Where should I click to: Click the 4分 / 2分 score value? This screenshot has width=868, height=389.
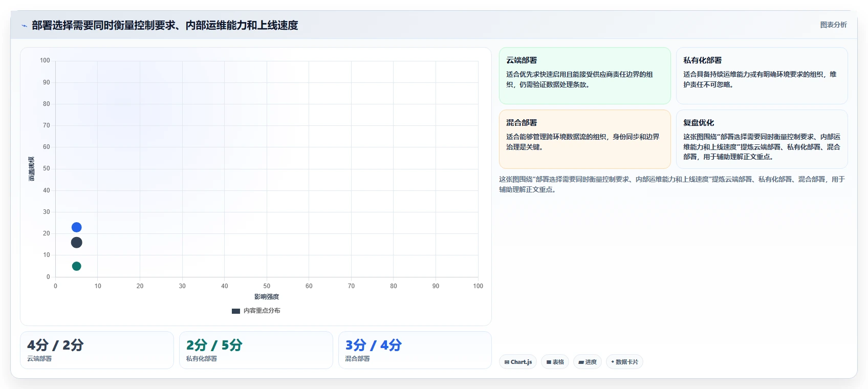[x=55, y=345]
